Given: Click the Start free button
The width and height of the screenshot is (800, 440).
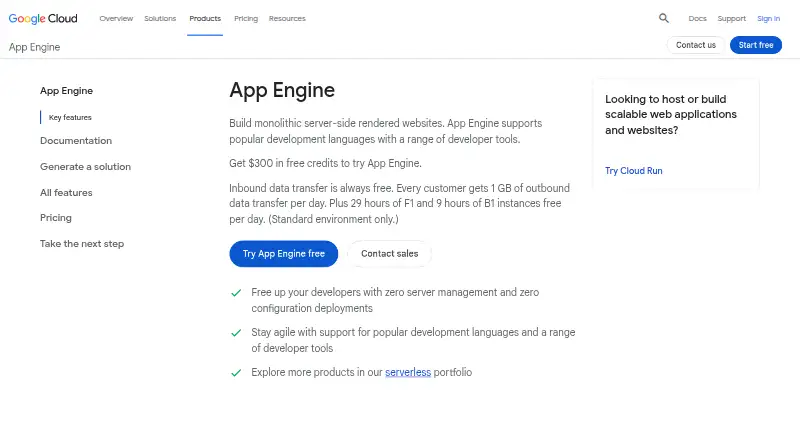Looking at the screenshot, I should 756,45.
